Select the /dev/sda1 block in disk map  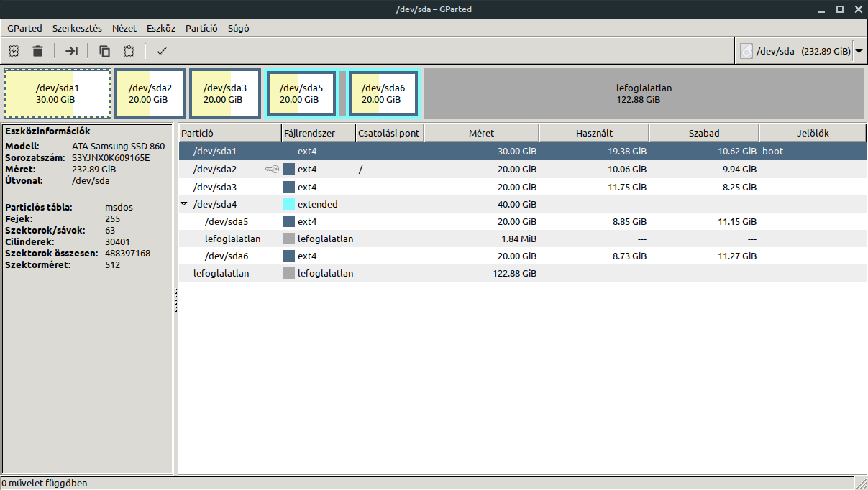58,93
